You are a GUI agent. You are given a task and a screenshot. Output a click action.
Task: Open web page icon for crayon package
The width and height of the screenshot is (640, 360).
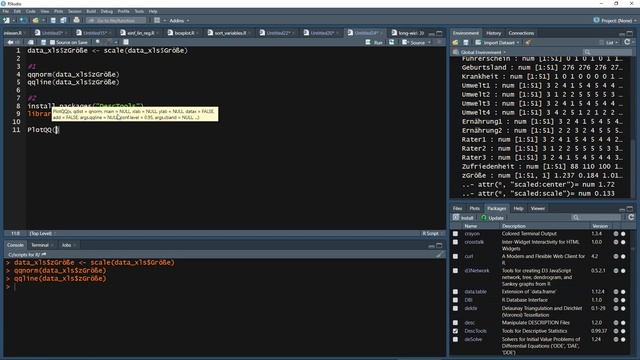coord(616,234)
